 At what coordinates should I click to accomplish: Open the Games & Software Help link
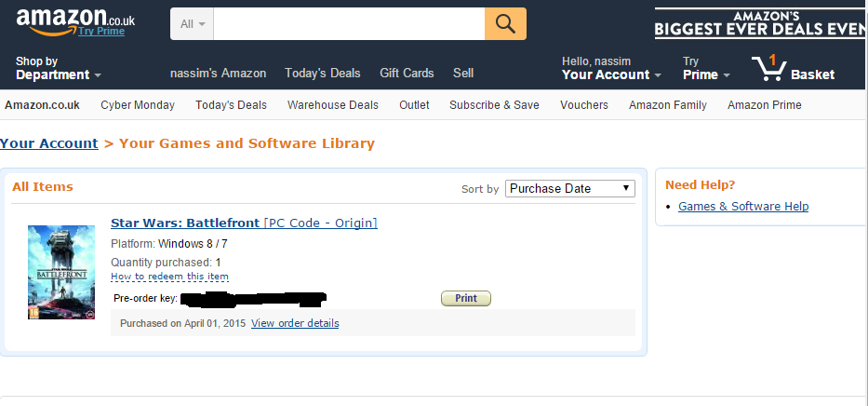tap(742, 206)
